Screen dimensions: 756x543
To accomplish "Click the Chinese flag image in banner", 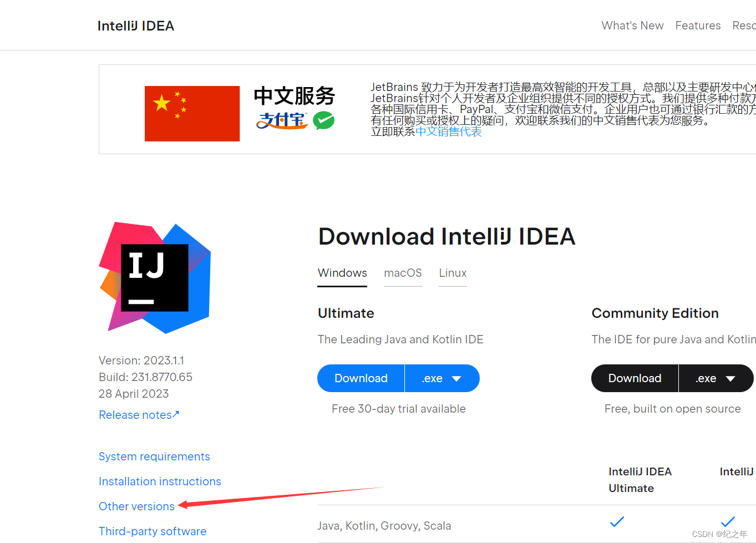I will [x=192, y=114].
